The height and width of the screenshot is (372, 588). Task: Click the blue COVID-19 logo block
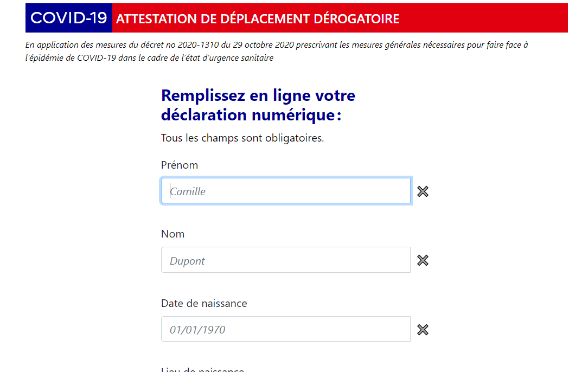pos(69,18)
